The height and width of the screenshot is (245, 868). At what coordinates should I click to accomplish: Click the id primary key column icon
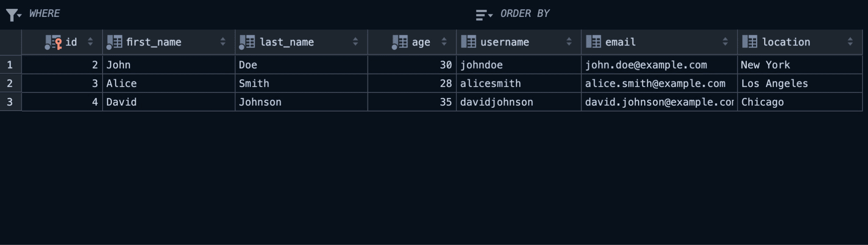pyautogui.click(x=53, y=42)
